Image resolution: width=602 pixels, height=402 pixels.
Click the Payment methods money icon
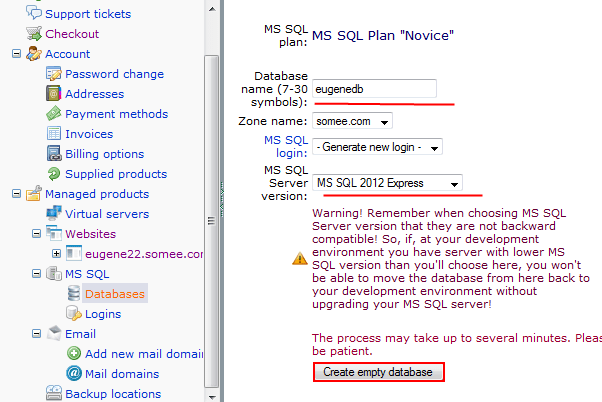[53, 114]
